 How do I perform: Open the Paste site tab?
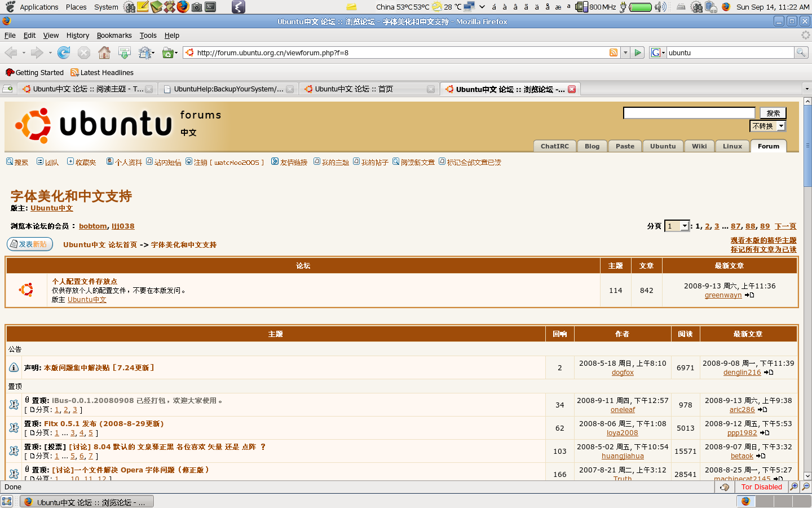point(625,146)
